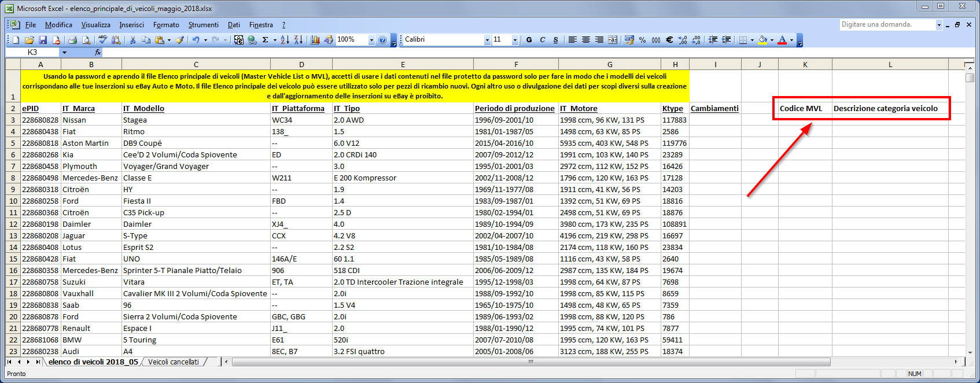The width and height of the screenshot is (980, 383).
Task: Open the File menu
Action: 31,25
